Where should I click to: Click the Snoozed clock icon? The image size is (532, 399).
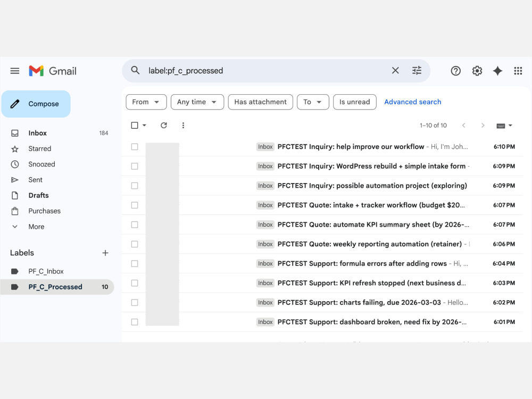pyautogui.click(x=15, y=164)
